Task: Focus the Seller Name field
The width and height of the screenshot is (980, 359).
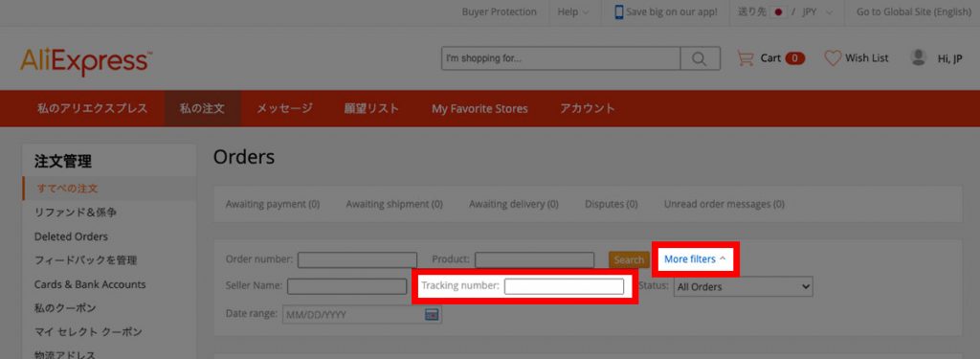Action: [346, 286]
